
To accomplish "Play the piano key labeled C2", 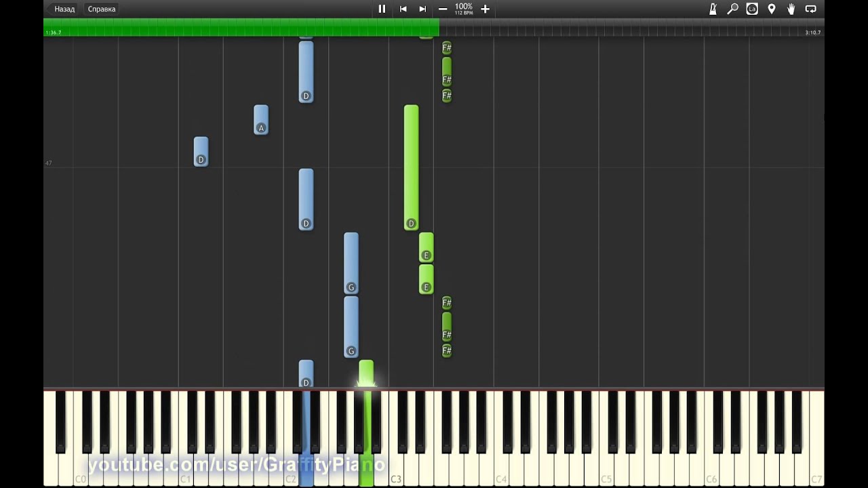I will [x=291, y=468].
